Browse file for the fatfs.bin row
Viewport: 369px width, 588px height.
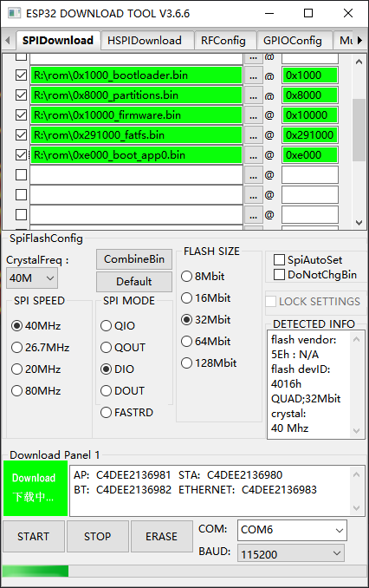point(253,135)
